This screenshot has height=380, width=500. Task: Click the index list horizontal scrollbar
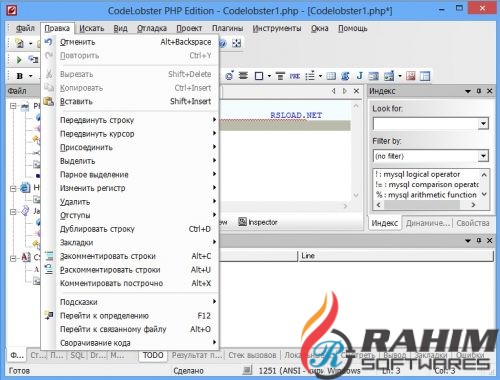point(426,205)
